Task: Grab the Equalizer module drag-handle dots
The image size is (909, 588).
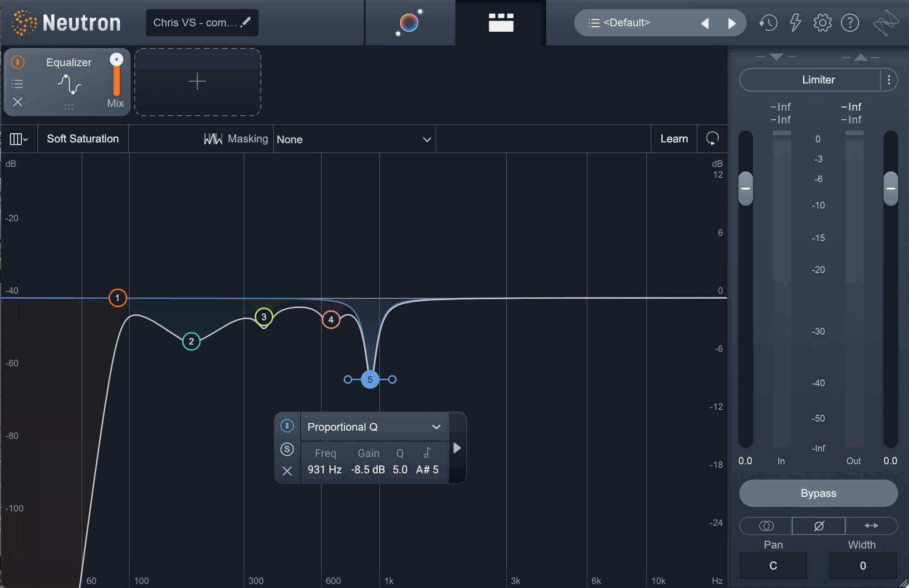Action: click(69, 107)
